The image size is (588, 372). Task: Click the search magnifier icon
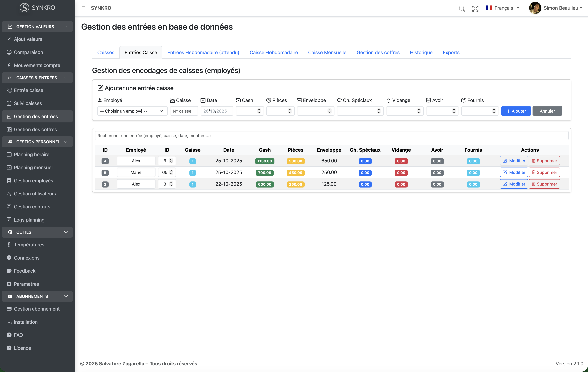tap(462, 8)
